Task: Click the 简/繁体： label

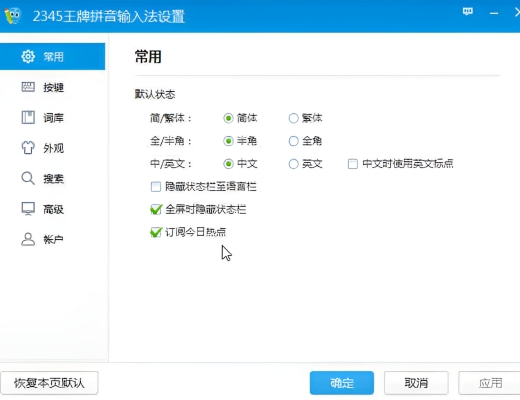Action: (171, 118)
